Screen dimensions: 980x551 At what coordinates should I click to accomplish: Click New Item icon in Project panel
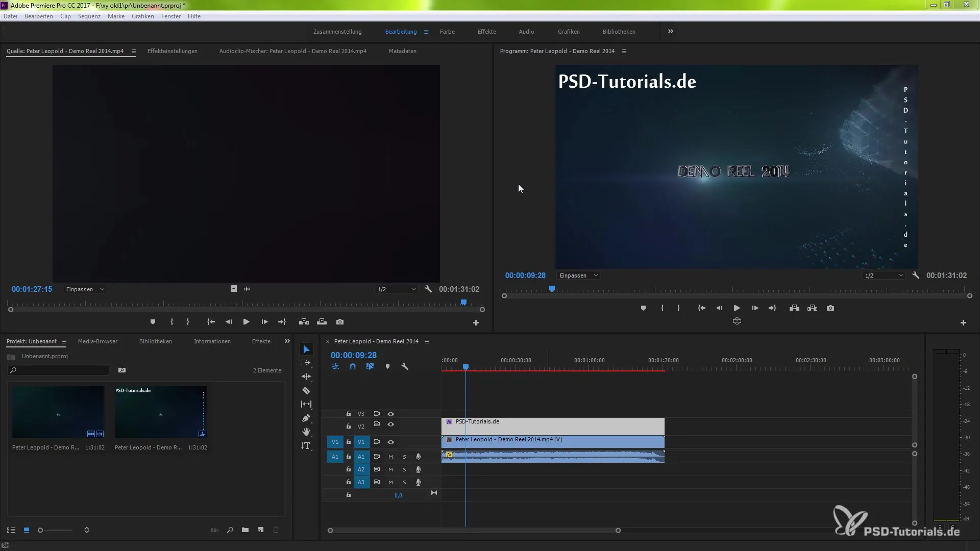tap(261, 530)
